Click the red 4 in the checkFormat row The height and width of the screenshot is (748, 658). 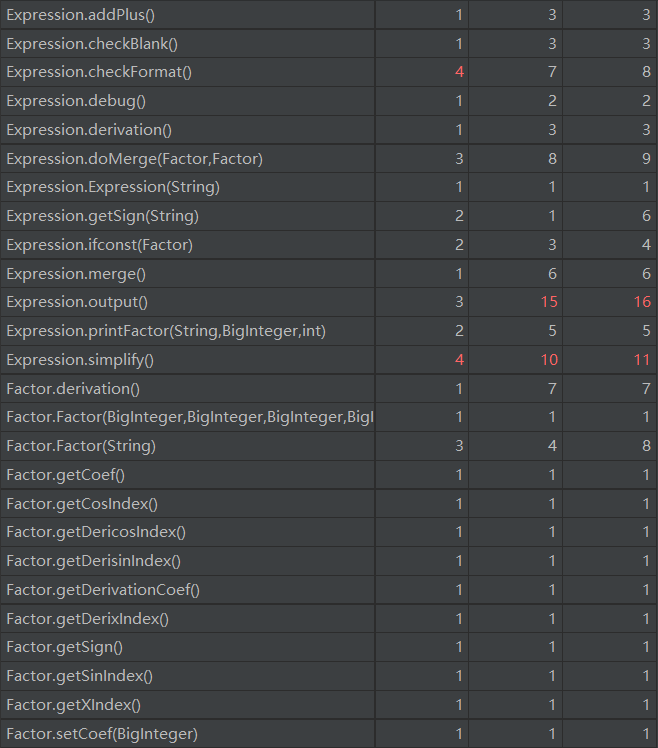point(459,72)
